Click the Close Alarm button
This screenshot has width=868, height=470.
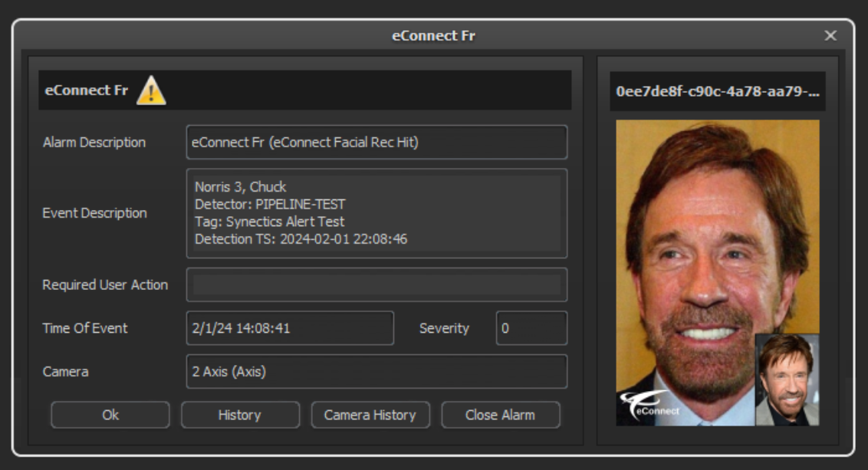(500, 415)
